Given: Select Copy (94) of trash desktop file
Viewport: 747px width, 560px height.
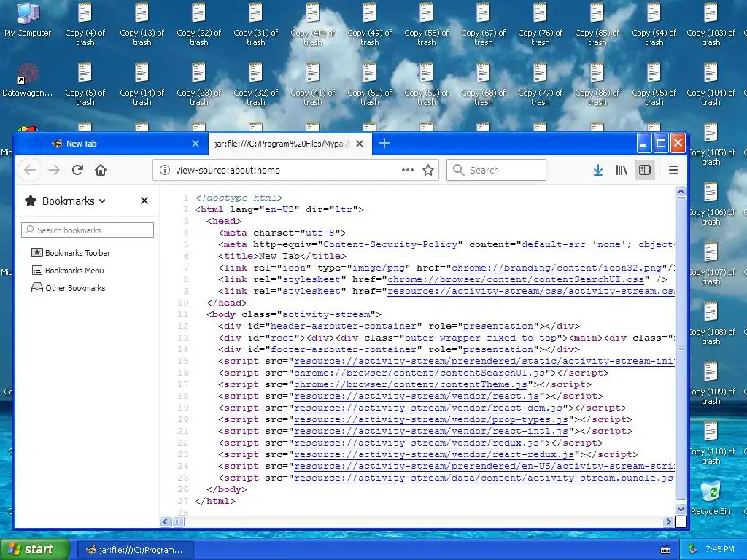Looking at the screenshot, I should point(654,24).
